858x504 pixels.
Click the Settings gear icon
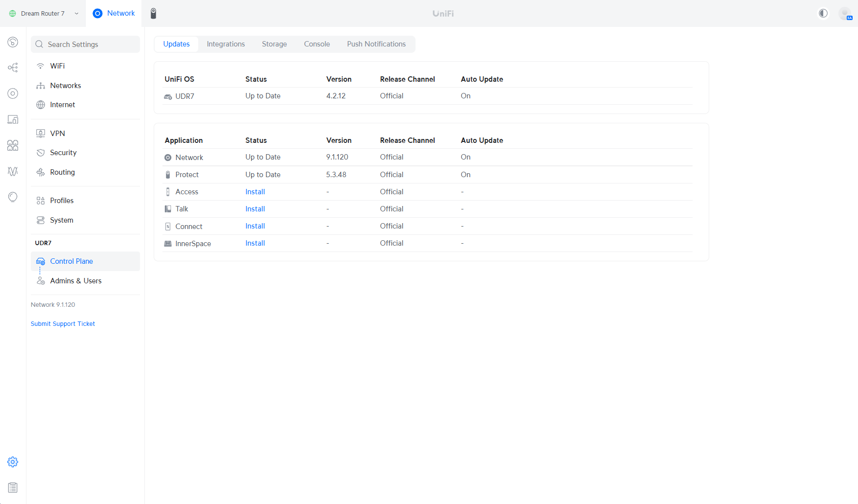tap(13, 462)
